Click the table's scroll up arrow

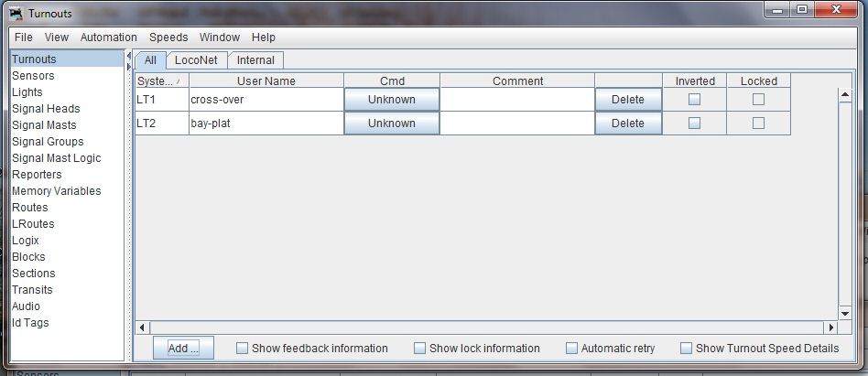pyautogui.click(x=845, y=94)
